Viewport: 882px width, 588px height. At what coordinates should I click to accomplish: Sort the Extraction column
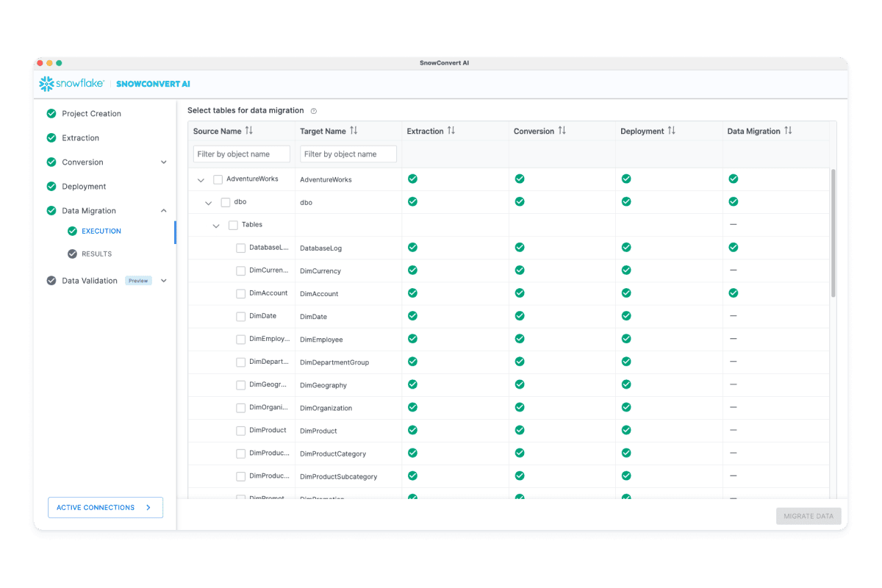[451, 130]
